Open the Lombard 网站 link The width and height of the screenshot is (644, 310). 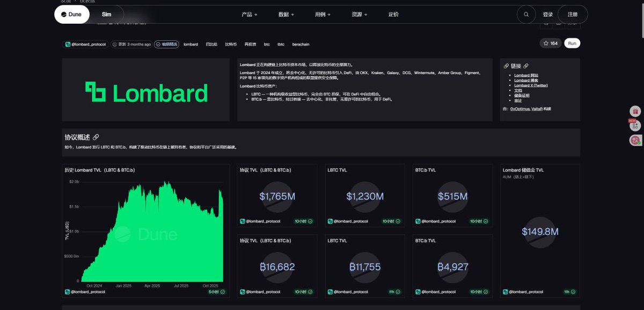pos(526,75)
